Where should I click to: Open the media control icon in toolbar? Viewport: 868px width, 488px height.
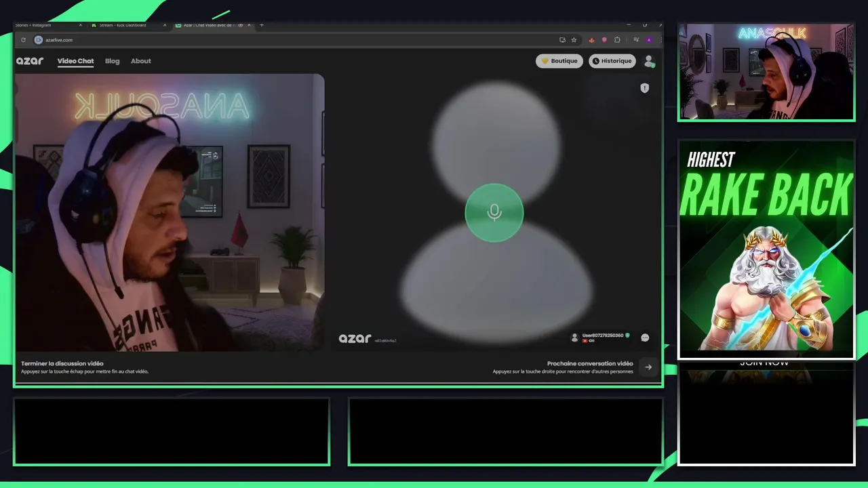click(x=636, y=40)
